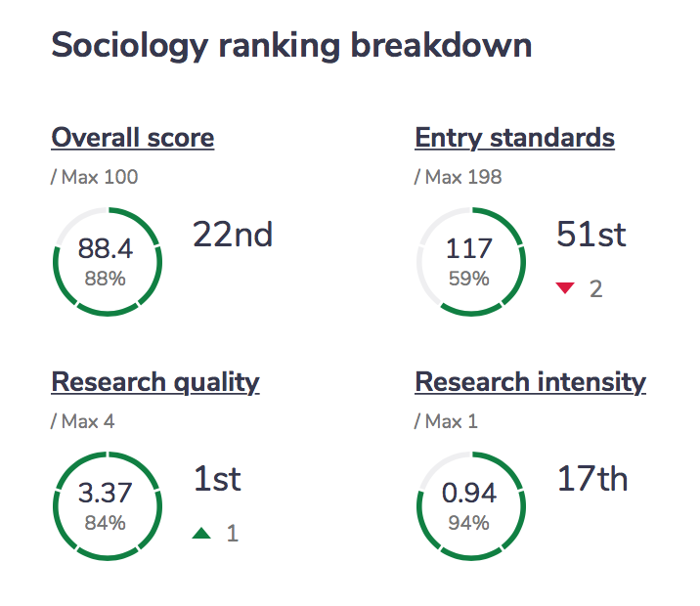700x606 pixels.
Task: Click the red down arrow by Entry standards
Action: coord(565,288)
